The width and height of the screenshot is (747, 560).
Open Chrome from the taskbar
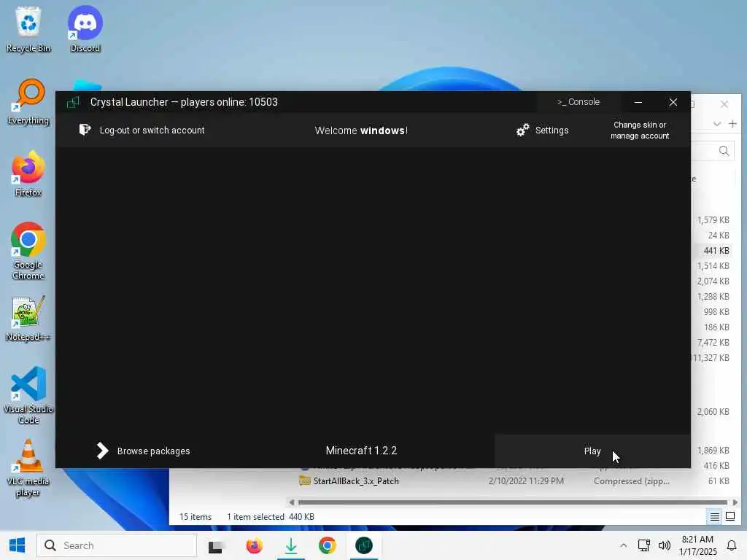[x=328, y=545]
